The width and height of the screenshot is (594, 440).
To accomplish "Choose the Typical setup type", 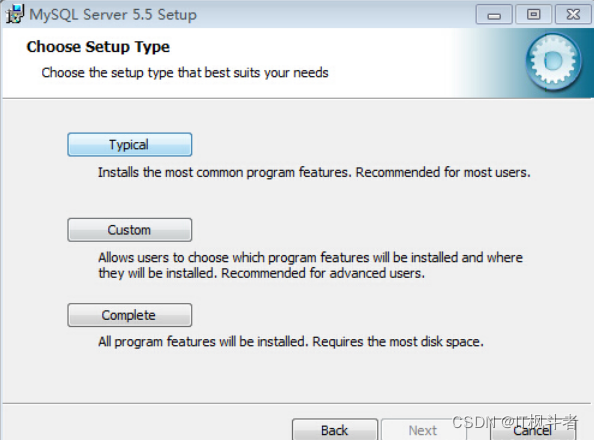I will [130, 144].
